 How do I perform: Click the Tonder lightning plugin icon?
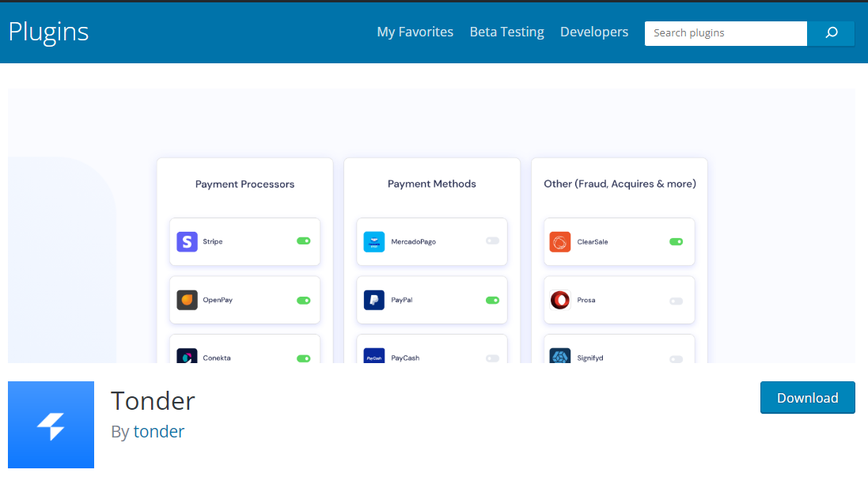[x=51, y=425]
